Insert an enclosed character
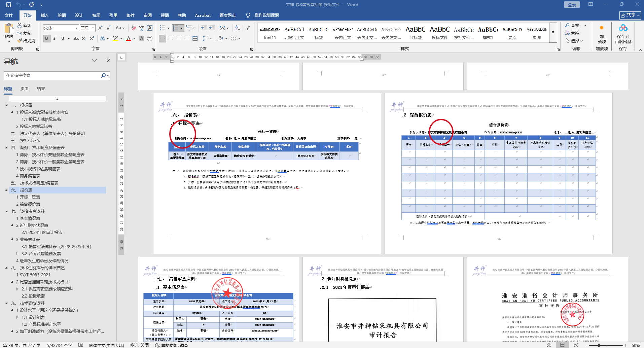644x348 pixels. click(x=150, y=38)
